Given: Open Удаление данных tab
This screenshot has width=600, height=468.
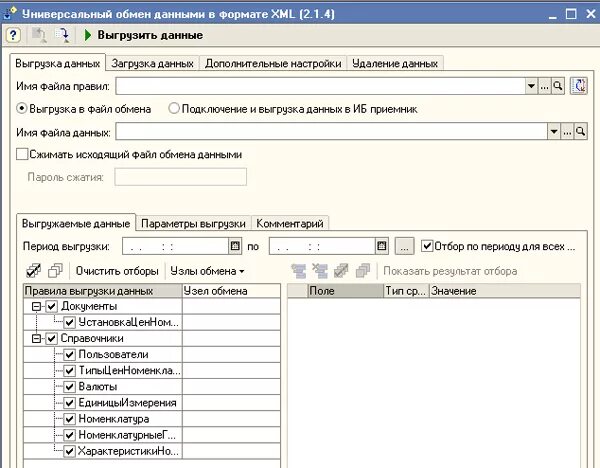Looking at the screenshot, I should tap(395, 63).
